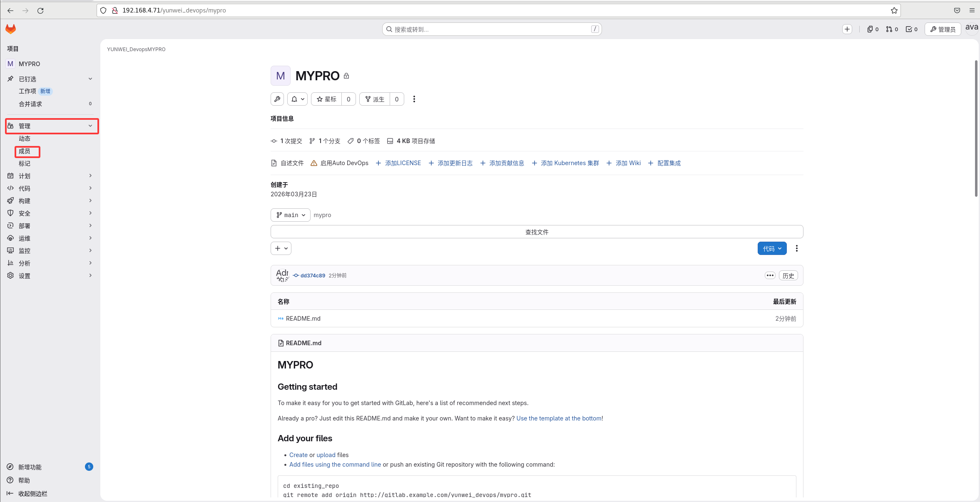
Task: Click the 历史 button
Action: pos(788,275)
